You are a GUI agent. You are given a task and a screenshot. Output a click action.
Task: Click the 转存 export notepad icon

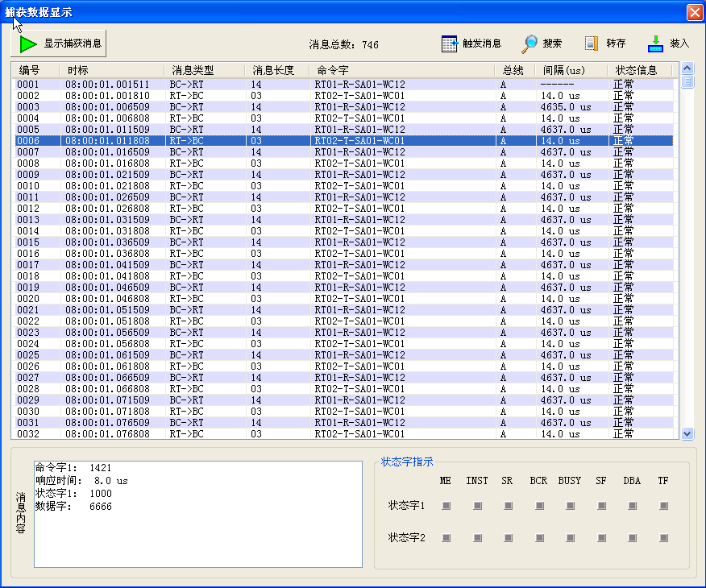[x=593, y=43]
